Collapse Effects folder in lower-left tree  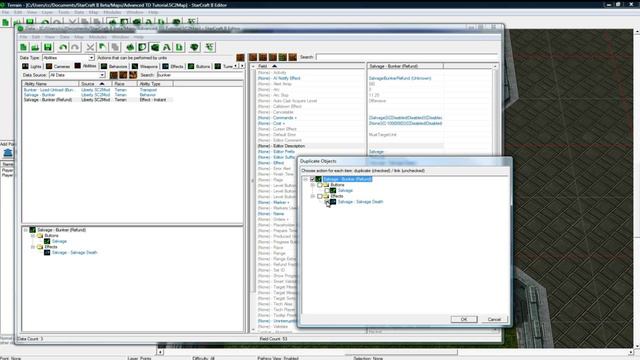point(33,247)
